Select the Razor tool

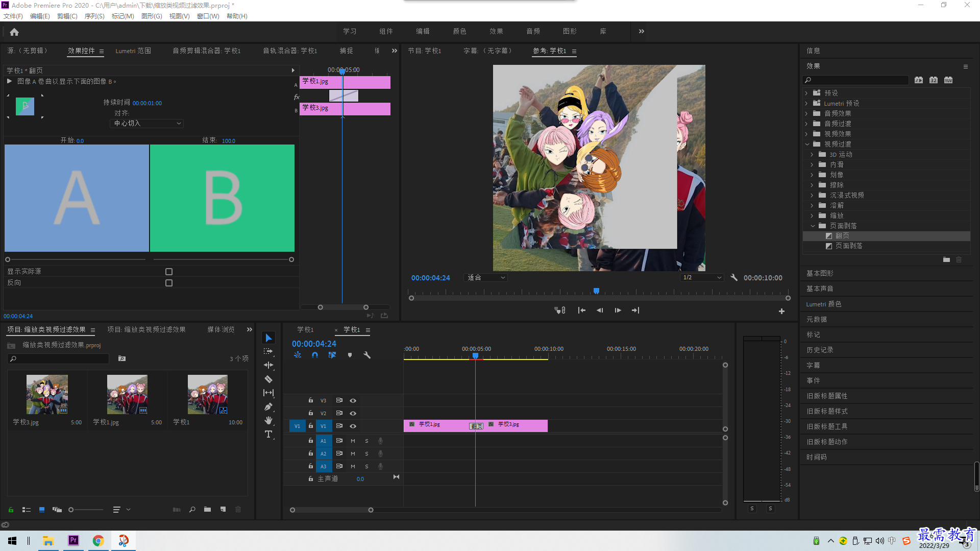(268, 379)
